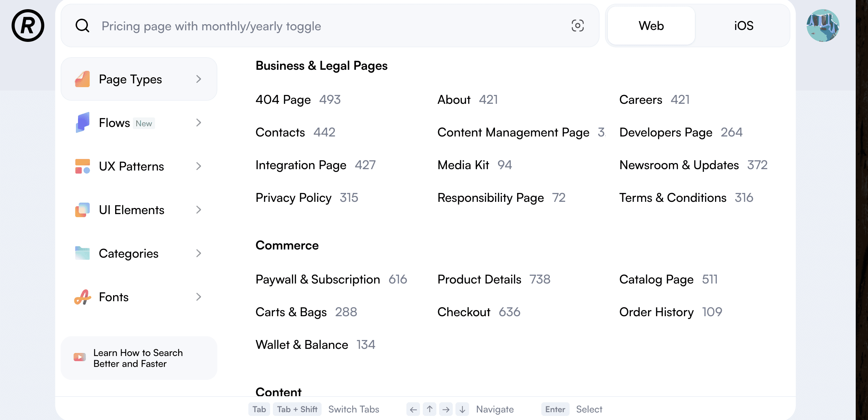Expand the Flows chevron arrow
The width and height of the screenshot is (868, 420).
pos(199,123)
